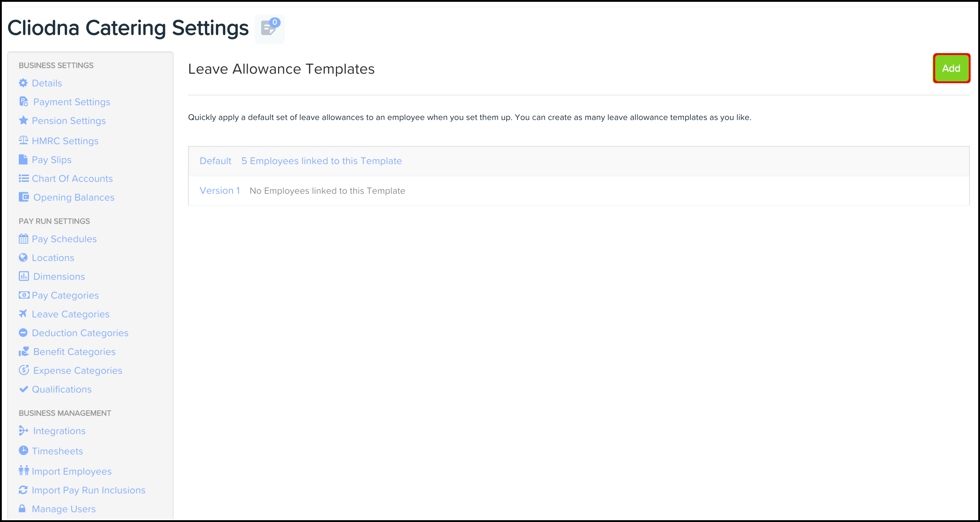
Task: Open the Version 1 template
Action: pyautogui.click(x=220, y=191)
